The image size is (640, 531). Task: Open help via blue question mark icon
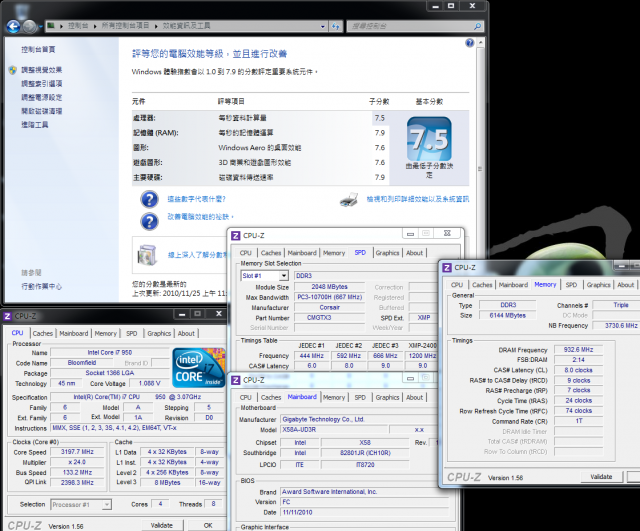pyautogui.click(x=469, y=42)
